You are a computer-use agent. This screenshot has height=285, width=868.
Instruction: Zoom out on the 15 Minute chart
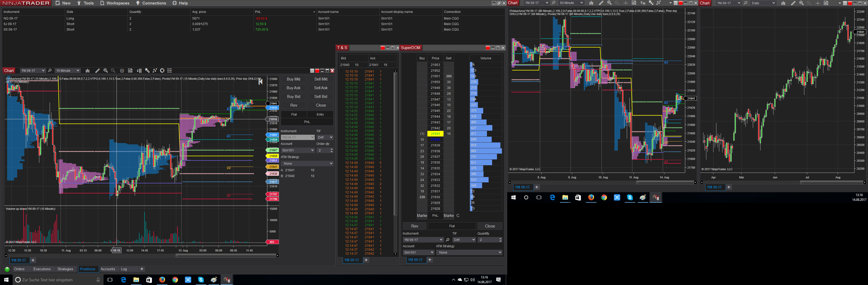point(113,71)
